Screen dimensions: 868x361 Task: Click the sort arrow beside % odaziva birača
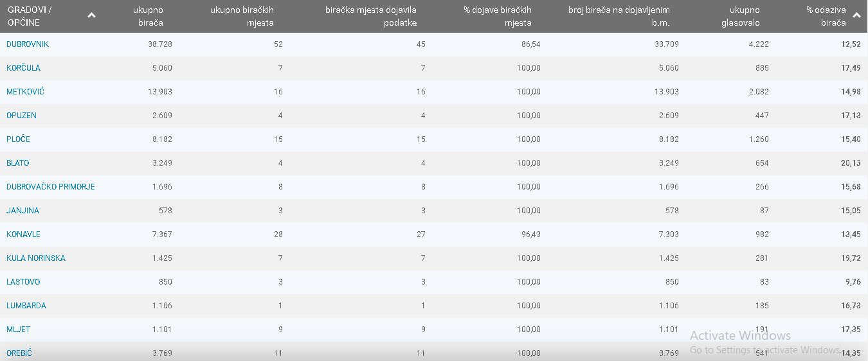(856, 15)
